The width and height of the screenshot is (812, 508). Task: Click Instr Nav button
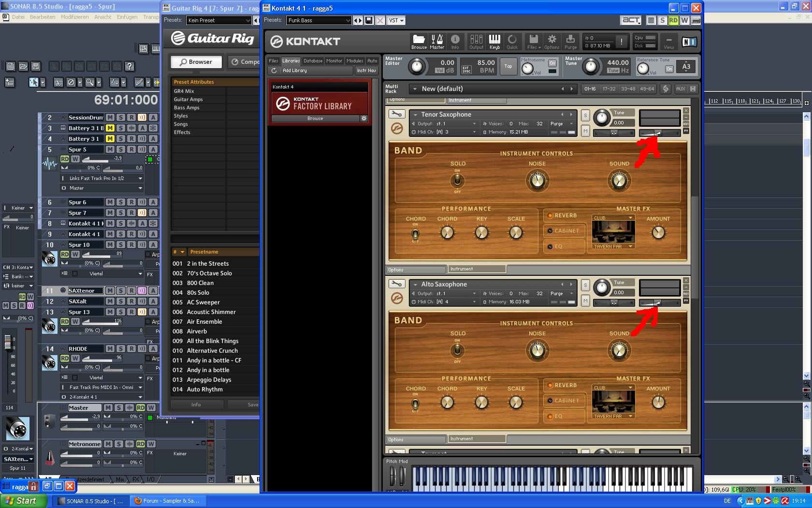pyautogui.click(x=366, y=71)
